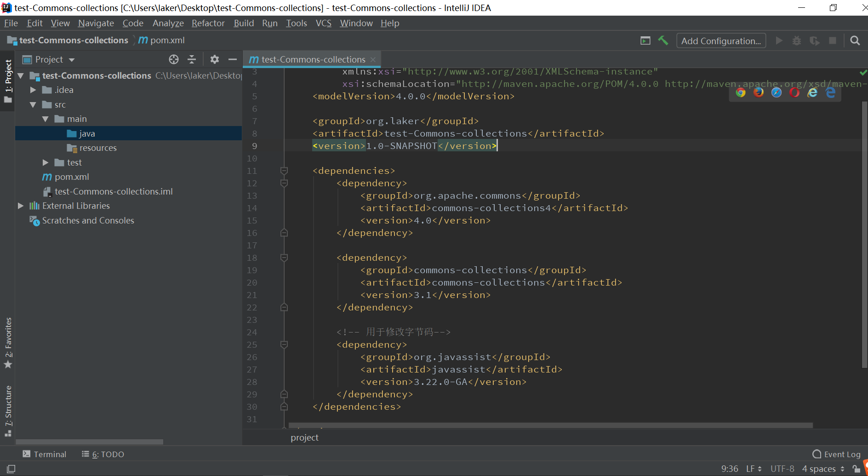Click the Run anything terminal icon in toolbar
The height and width of the screenshot is (476, 868).
645,40
